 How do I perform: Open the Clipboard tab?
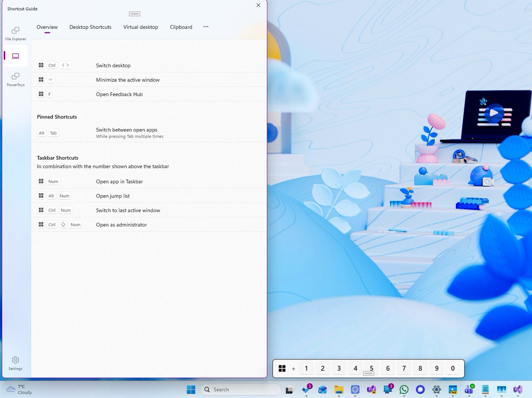(x=181, y=27)
